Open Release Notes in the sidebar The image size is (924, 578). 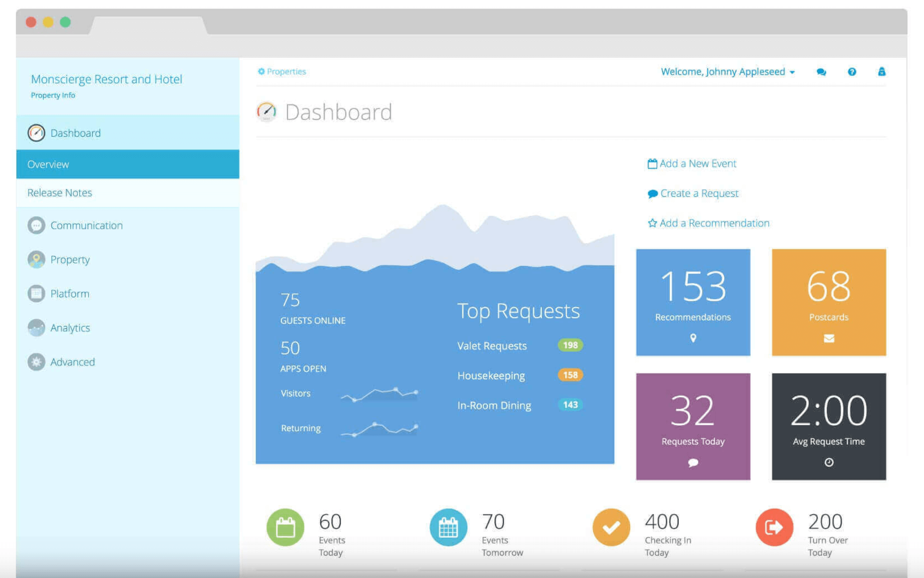(x=60, y=193)
